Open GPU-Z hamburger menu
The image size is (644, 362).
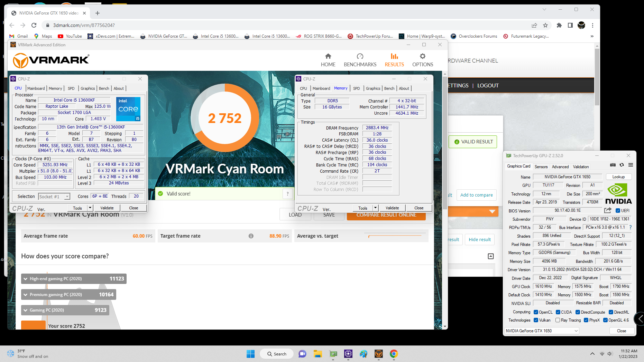(x=631, y=165)
